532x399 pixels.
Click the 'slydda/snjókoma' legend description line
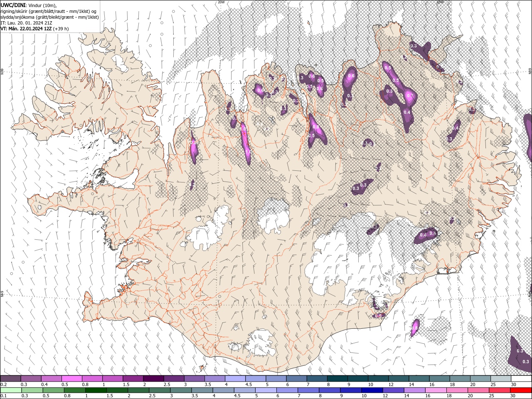pos(50,17)
